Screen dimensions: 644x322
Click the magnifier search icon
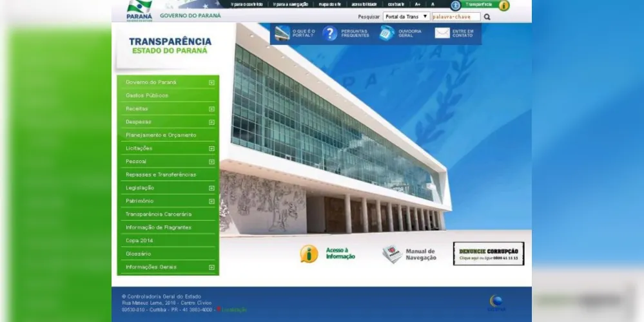487,17
